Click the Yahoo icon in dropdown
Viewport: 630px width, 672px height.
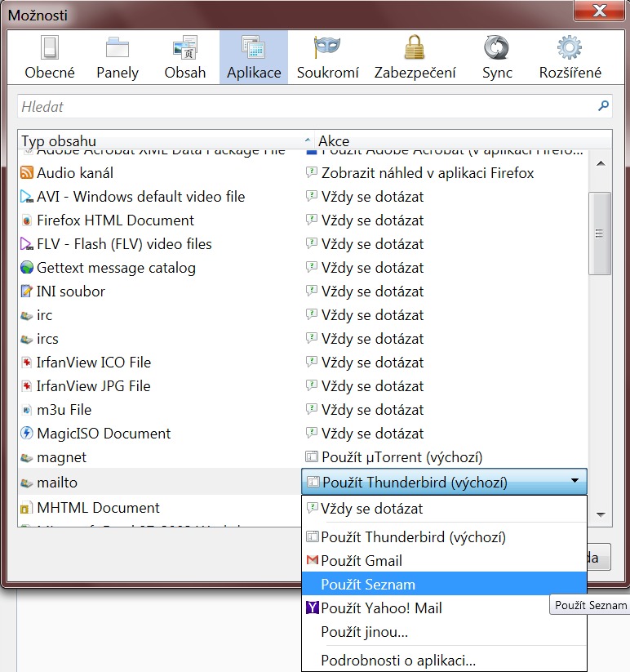(313, 607)
